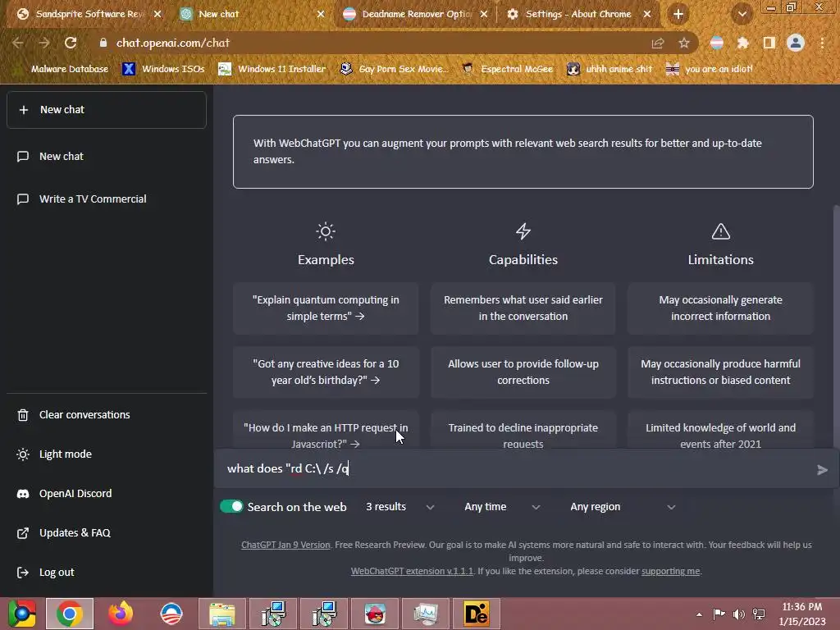
Task: Click the send message arrow icon
Action: [822, 470]
